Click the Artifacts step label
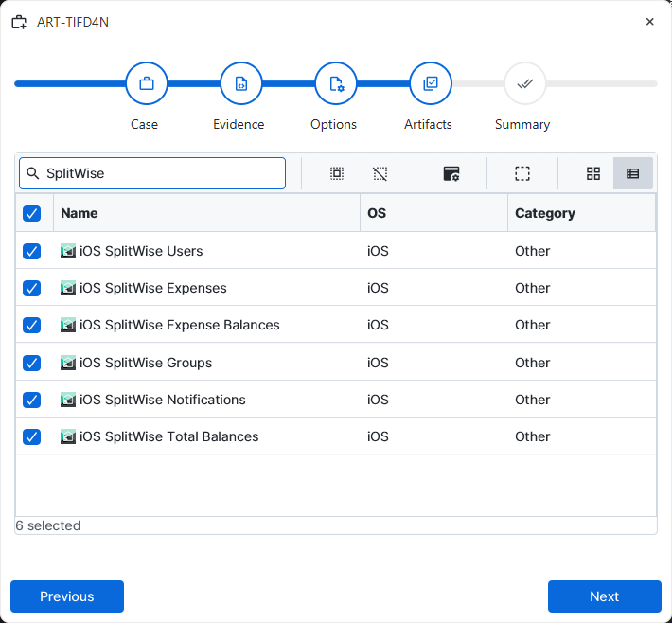This screenshot has height=623, width=672. pyautogui.click(x=428, y=124)
